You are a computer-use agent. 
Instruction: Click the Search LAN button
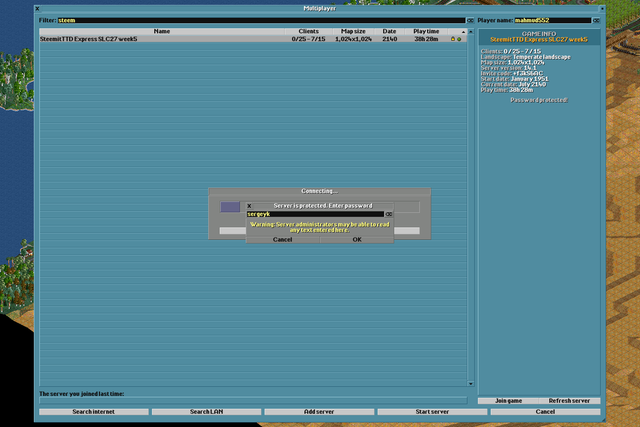[x=207, y=412]
